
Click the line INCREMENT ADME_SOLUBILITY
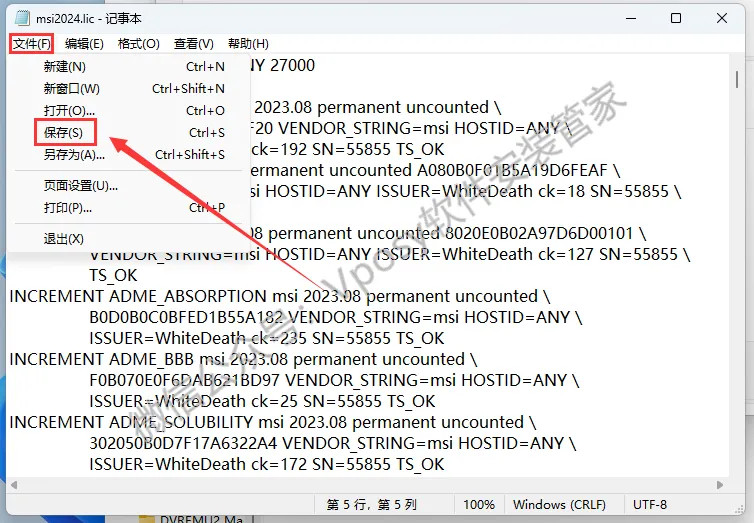point(272,422)
